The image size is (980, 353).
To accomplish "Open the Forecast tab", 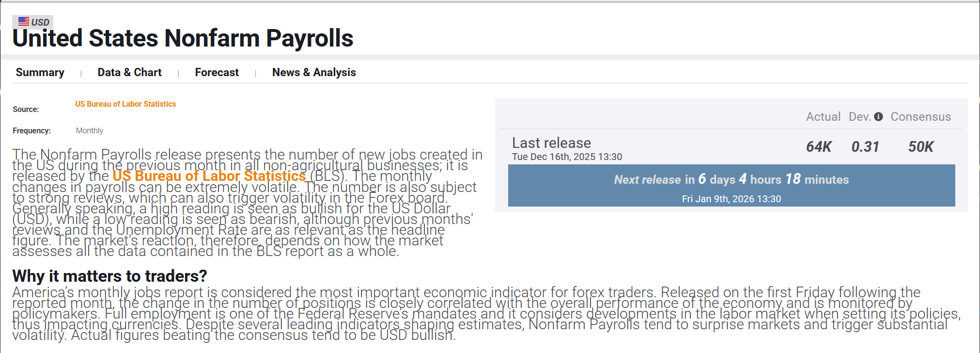I will pyautogui.click(x=217, y=72).
